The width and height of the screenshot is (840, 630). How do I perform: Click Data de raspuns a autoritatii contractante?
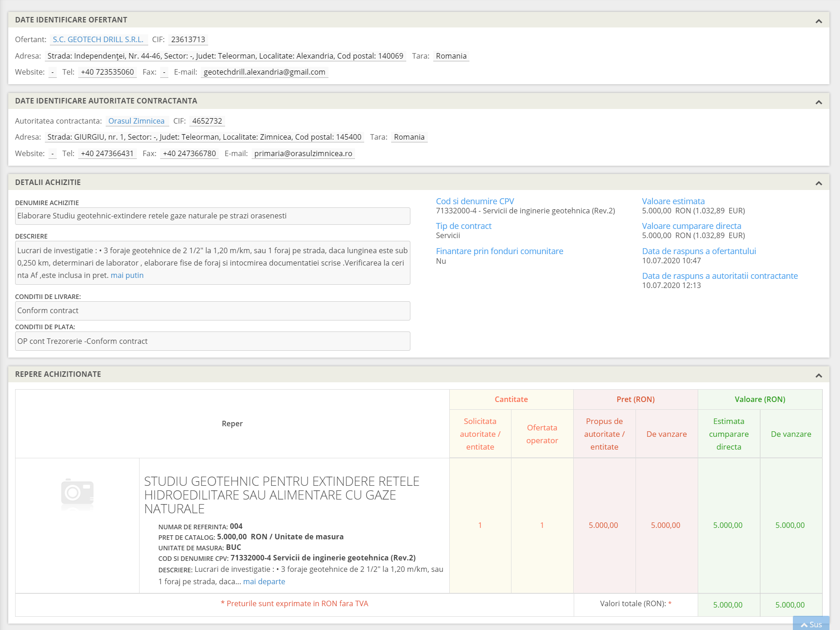(720, 276)
